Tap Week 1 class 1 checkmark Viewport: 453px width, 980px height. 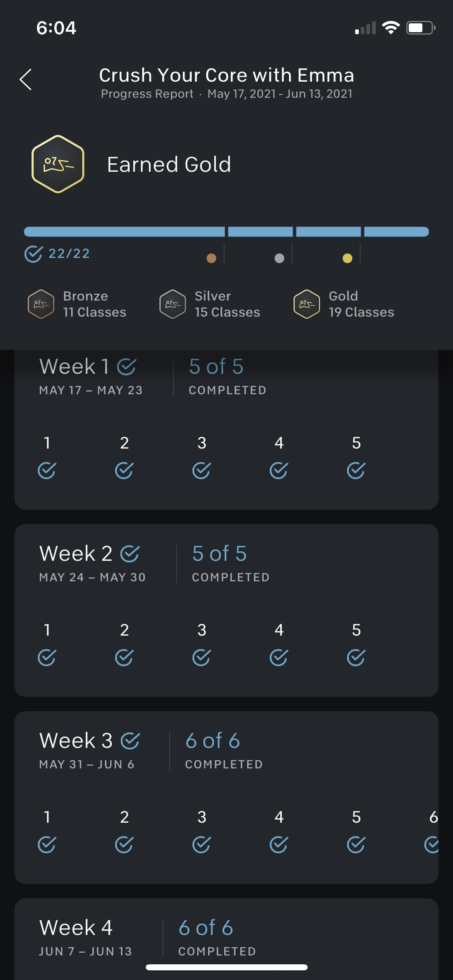tap(47, 470)
